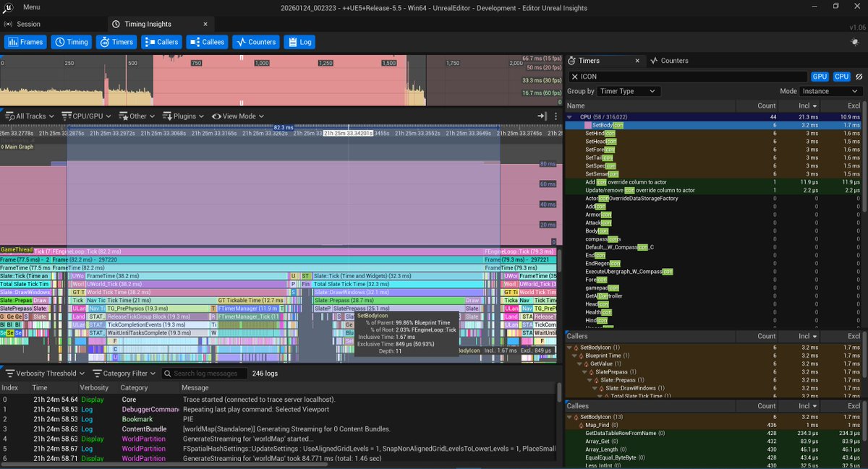Collapse GetValue node in Callers tree
Image resolution: width=868 pixels, height=469 pixels.
coord(578,363)
